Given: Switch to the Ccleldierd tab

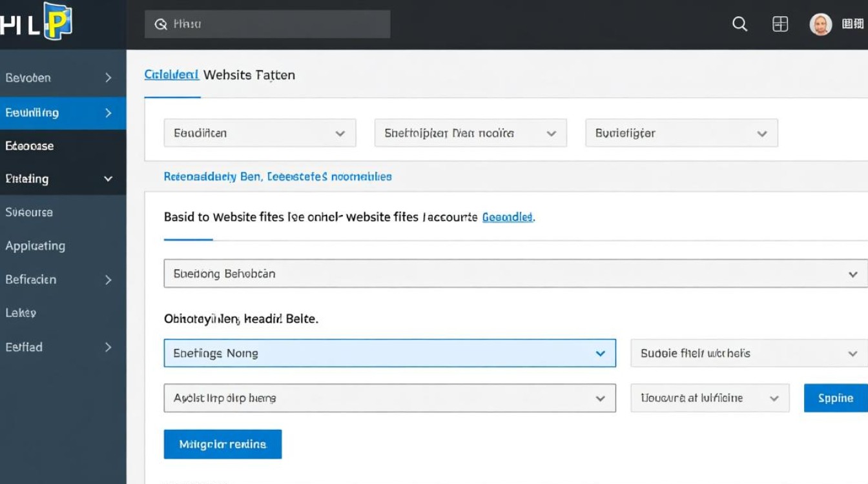Looking at the screenshot, I should point(171,75).
